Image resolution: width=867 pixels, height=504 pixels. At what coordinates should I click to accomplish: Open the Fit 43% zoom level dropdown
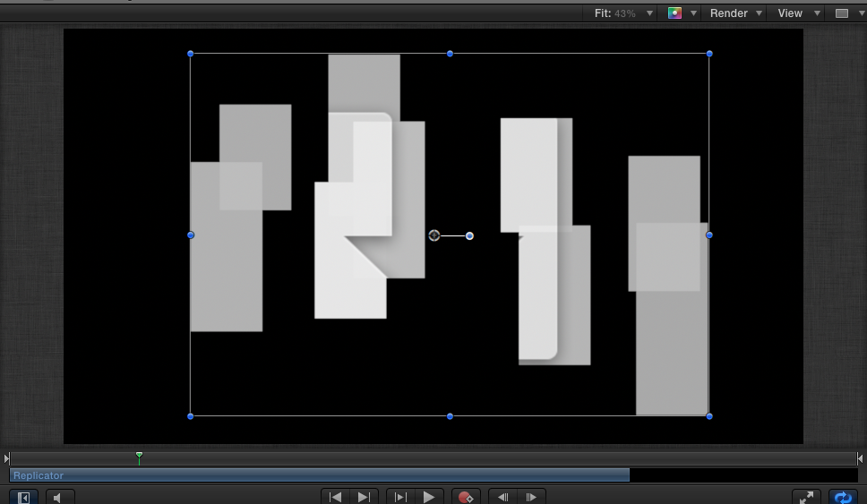(623, 13)
